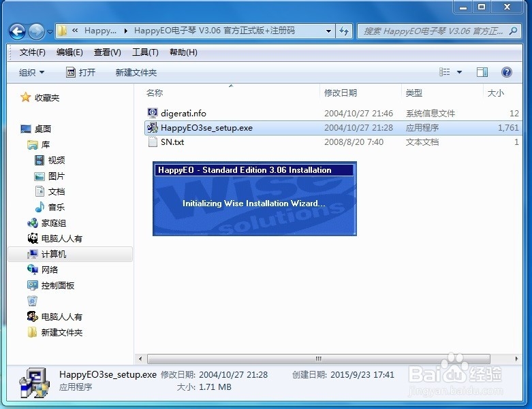Click the 收藏夹 star icon
532x409 pixels.
point(25,97)
